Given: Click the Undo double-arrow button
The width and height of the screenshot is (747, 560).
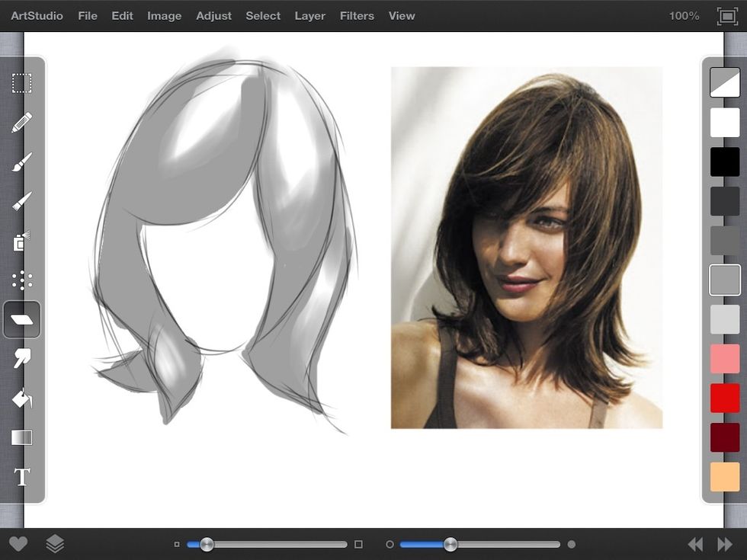Looking at the screenshot, I should click(695, 544).
